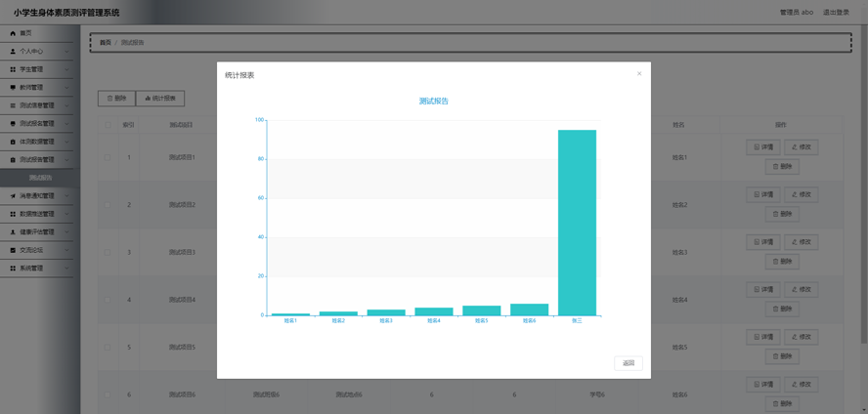
Task: Check the checkbox for row 测试项目6
Action: coord(108,394)
